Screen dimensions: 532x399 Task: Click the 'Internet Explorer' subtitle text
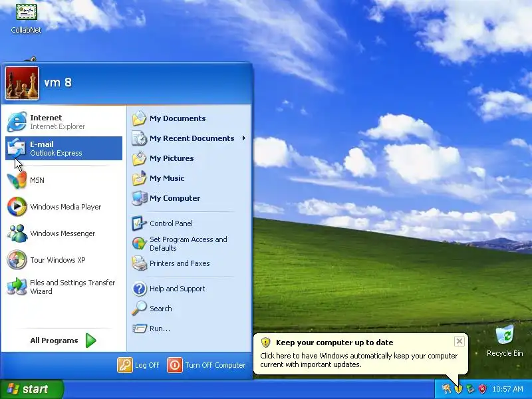point(58,126)
